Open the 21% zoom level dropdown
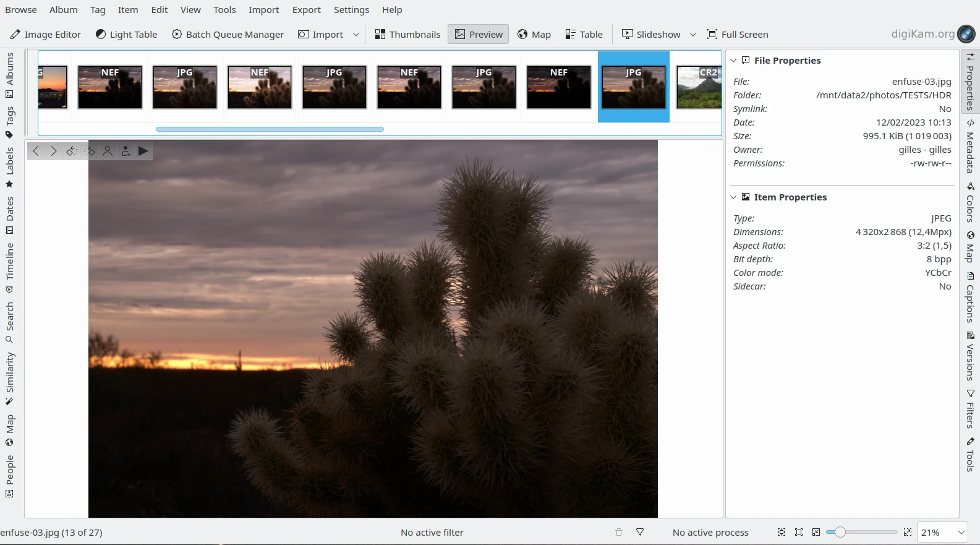 [x=961, y=532]
